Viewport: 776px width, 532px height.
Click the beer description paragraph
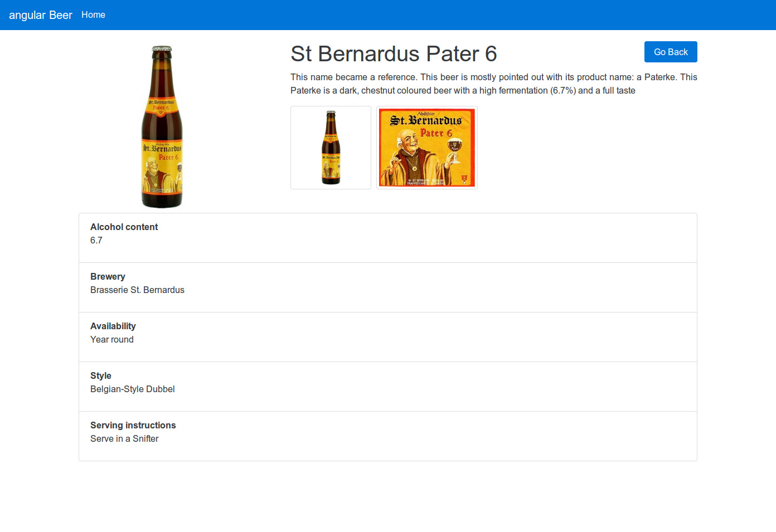[x=494, y=84]
